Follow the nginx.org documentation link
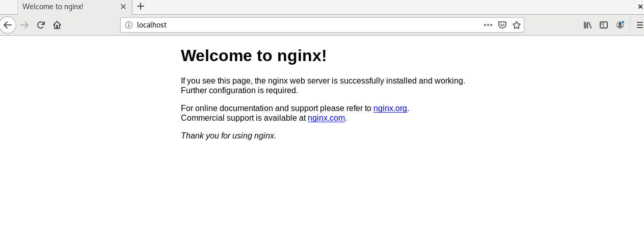This screenshot has height=247, width=644. pos(390,108)
